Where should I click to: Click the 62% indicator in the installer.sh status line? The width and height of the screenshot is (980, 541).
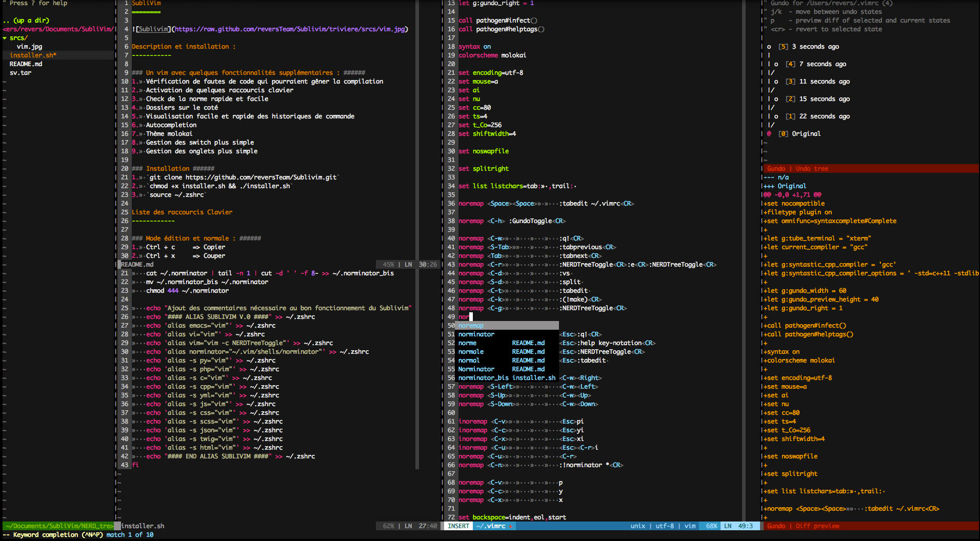coord(388,526)
